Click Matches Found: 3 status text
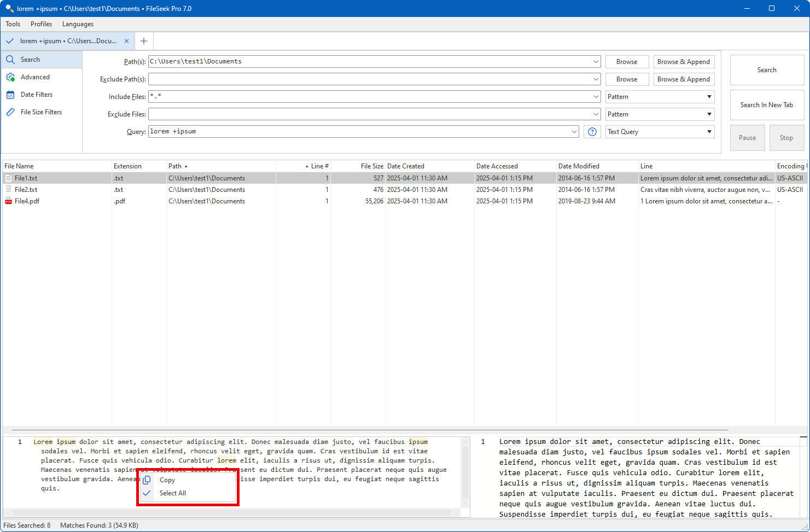This screenshot has height=532, width=810. pyautogui.click(x=99, y=525)
